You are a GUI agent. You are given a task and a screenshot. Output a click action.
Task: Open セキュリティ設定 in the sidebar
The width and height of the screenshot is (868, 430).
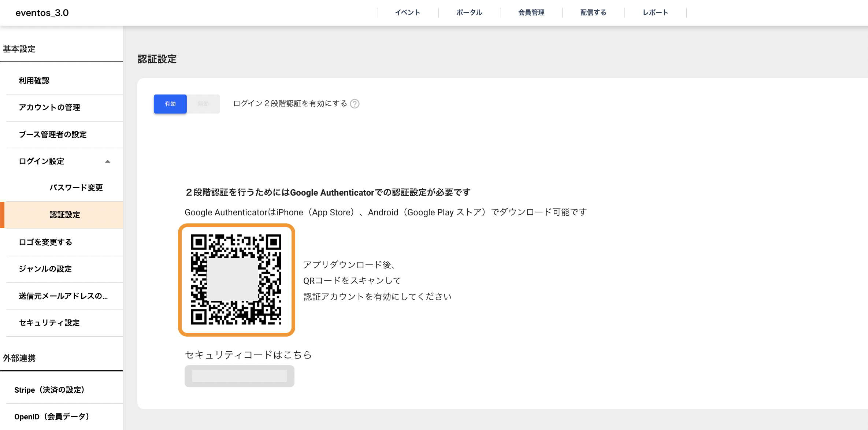click(x=49, y=323)
